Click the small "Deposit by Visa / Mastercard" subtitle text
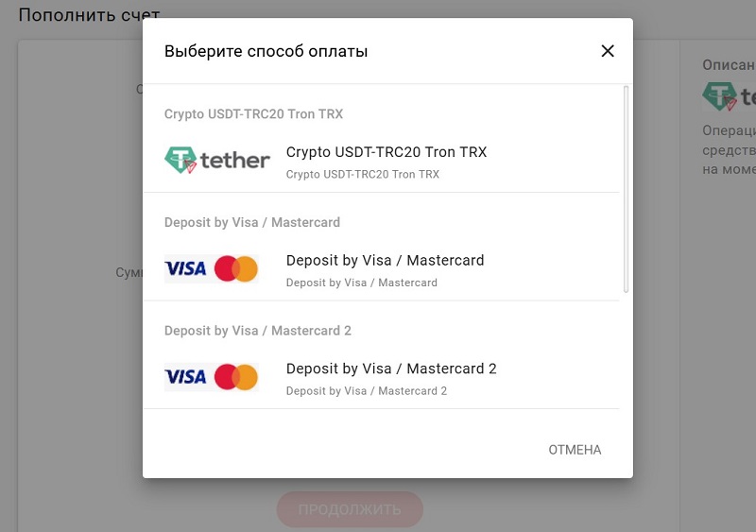 [x=362, y=283]
